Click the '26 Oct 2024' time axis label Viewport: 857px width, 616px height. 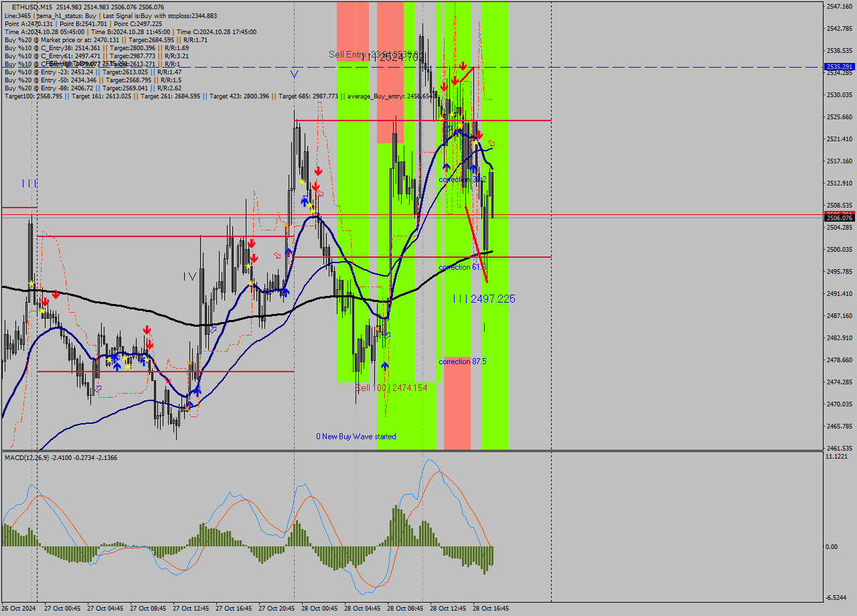pos(20,609)
